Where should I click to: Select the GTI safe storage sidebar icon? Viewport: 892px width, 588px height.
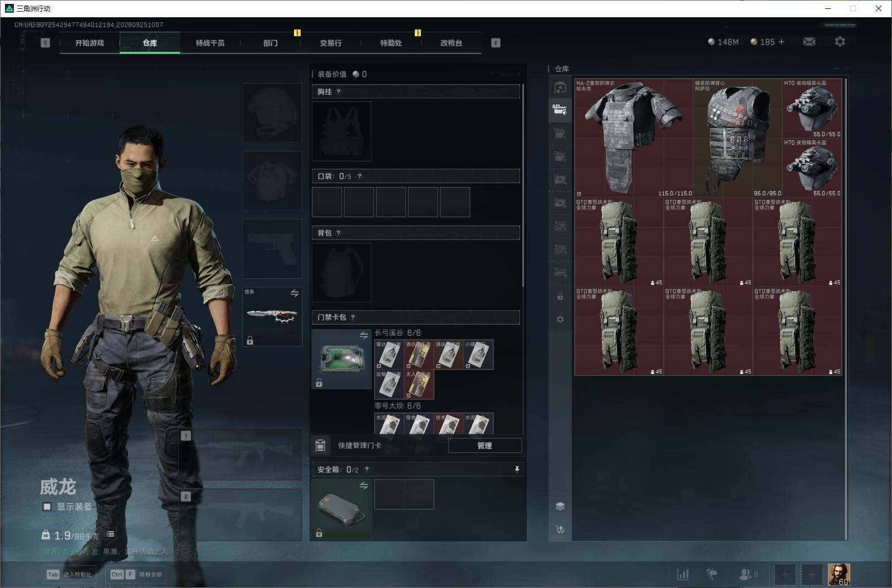click(x=560, y=110)
